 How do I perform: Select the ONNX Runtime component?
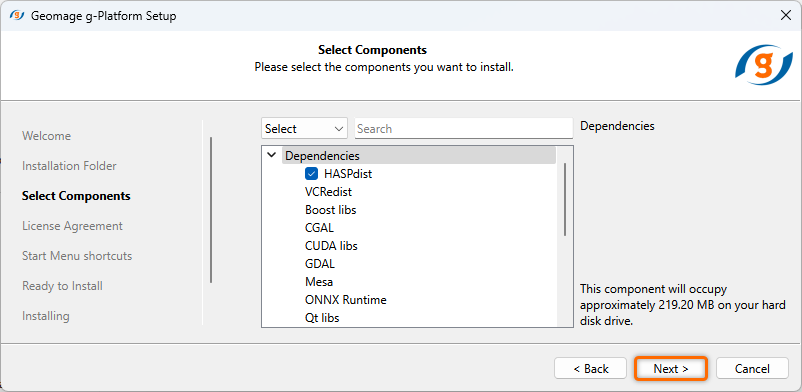345,299
